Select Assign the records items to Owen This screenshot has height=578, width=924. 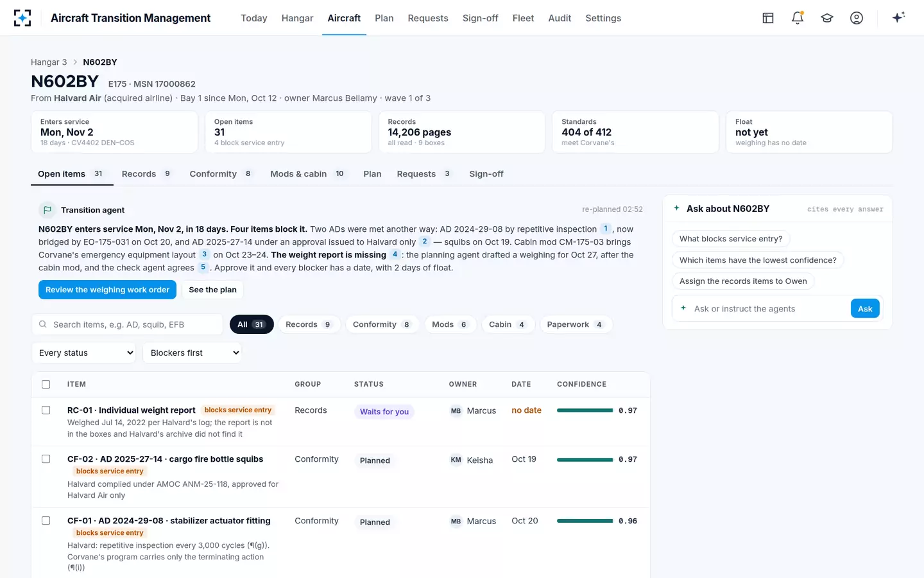point(743,281)
